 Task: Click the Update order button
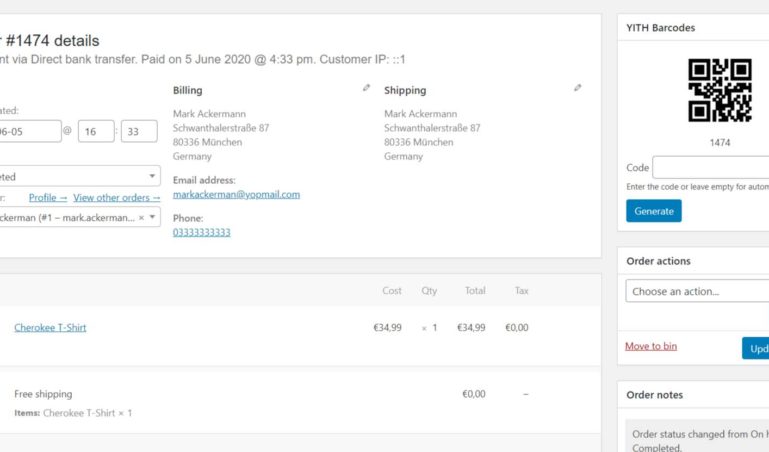pos(756,349)
